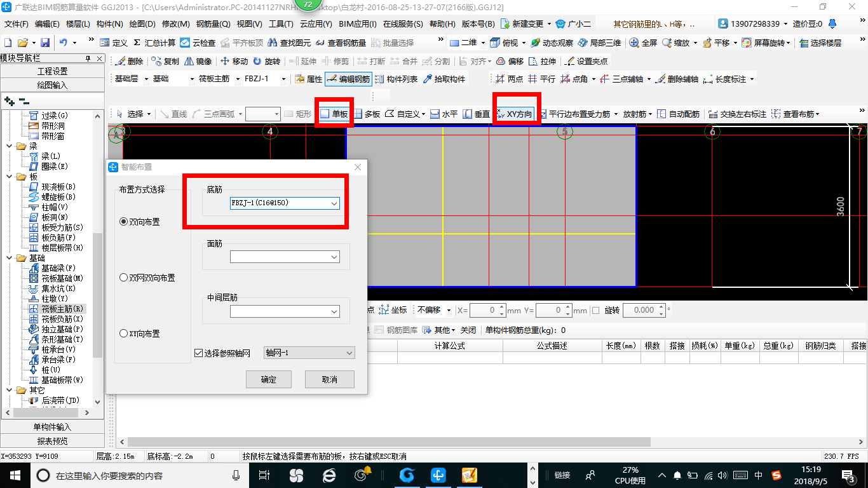This screenshot has height=488, width=868.
Task: Click 拾取构件 pick component tool
Action: [444, 79]
